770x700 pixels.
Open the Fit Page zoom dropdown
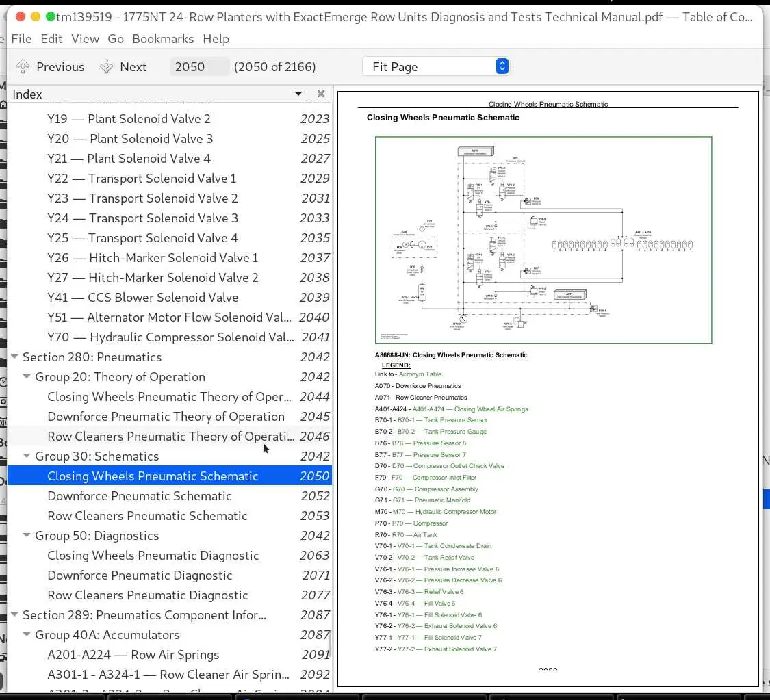502,66
